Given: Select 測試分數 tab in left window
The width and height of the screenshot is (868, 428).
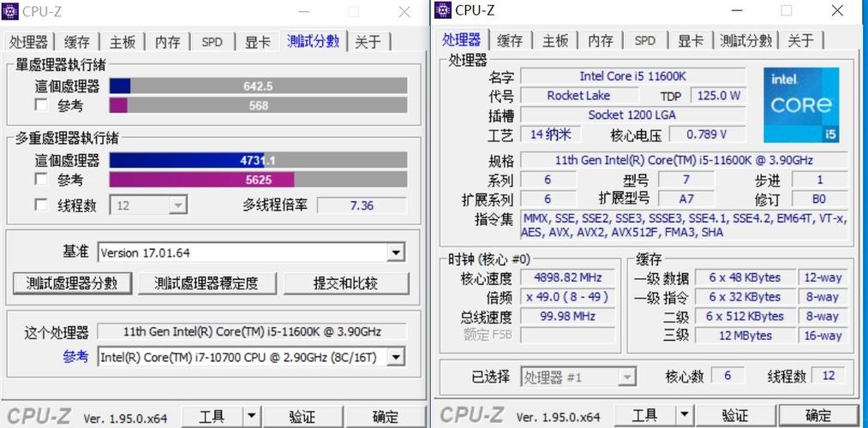Looking at the screenshot, I should tap(314, 40).
